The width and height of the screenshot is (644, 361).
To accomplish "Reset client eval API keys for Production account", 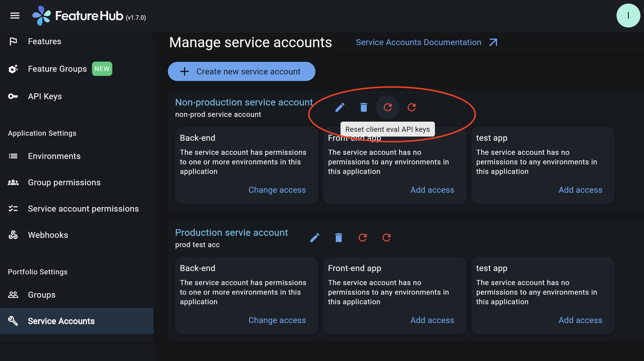I will point(363,237).
